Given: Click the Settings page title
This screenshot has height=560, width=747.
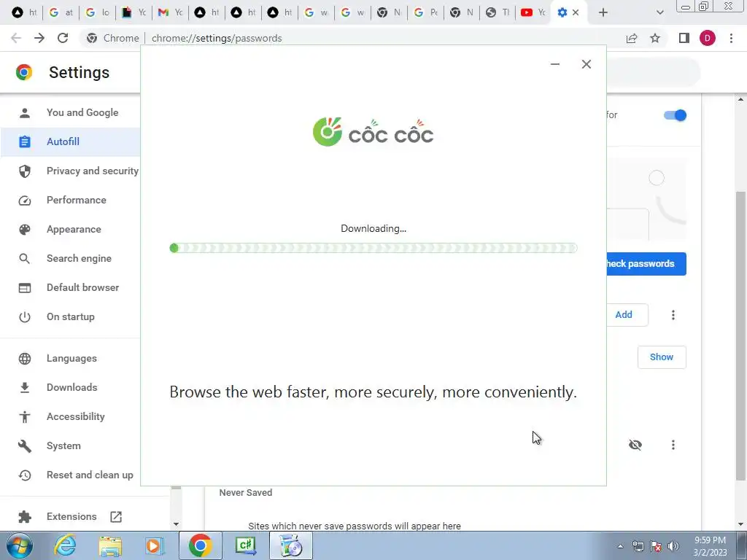Looking at the screenshot, I should pyautogui.click(x=79, y=72).
